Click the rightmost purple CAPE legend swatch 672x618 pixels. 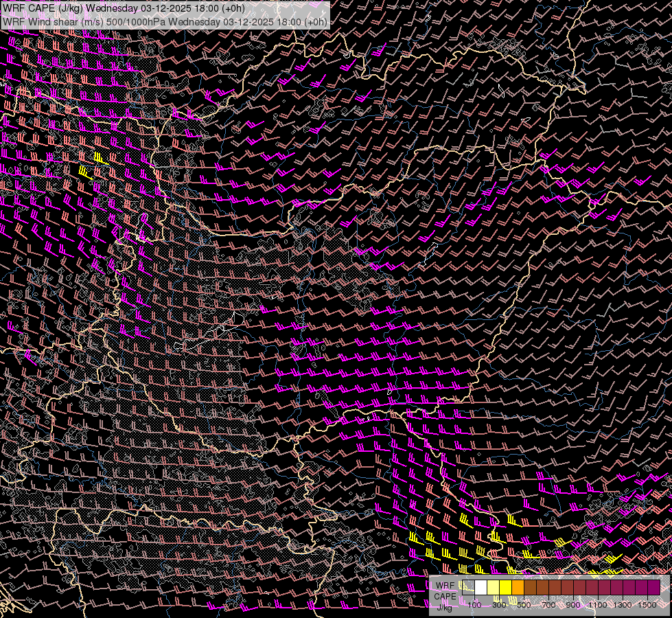click(x=653, y=587)
